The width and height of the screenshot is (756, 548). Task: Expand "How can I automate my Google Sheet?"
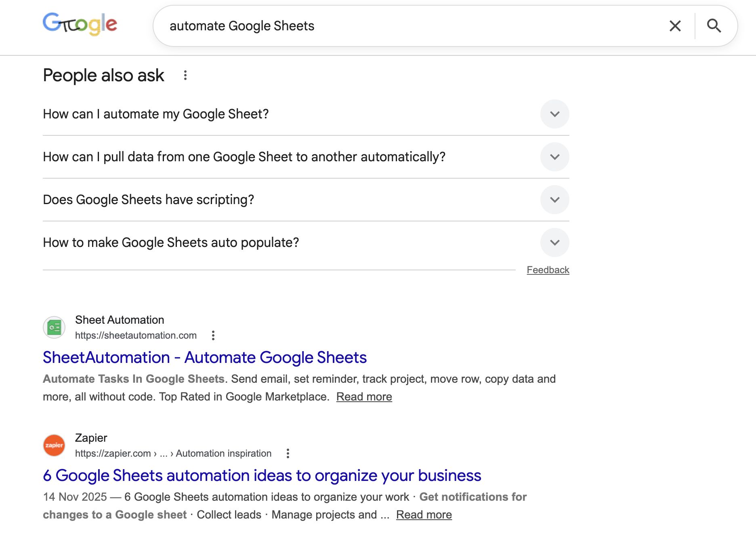(x=554, y=114)
